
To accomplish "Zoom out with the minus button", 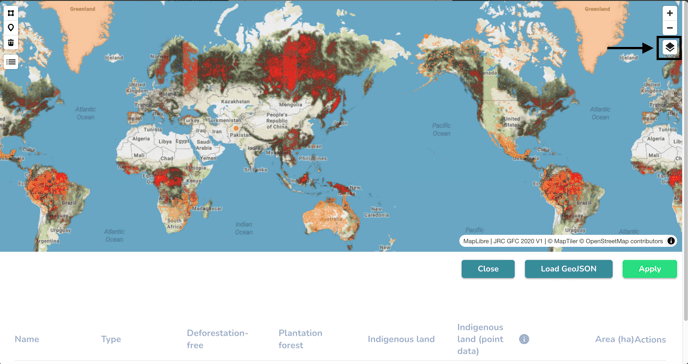I will click(669, 28).
